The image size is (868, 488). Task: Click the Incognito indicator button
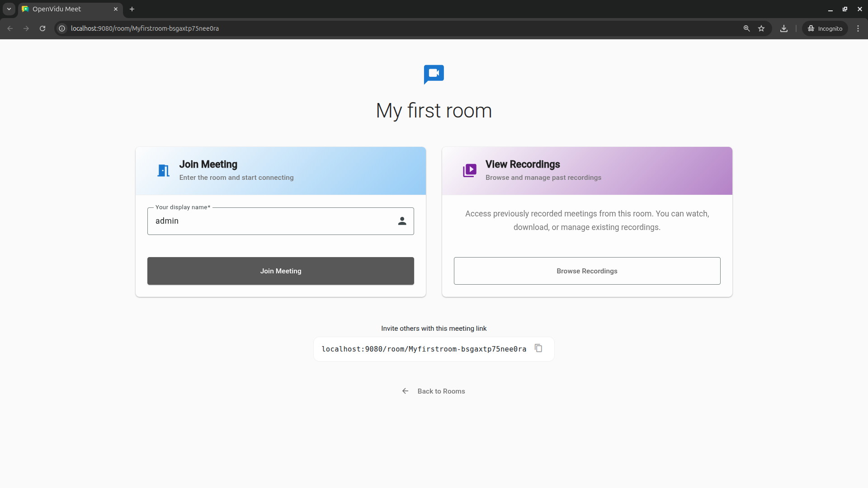[x=825, y=28]
